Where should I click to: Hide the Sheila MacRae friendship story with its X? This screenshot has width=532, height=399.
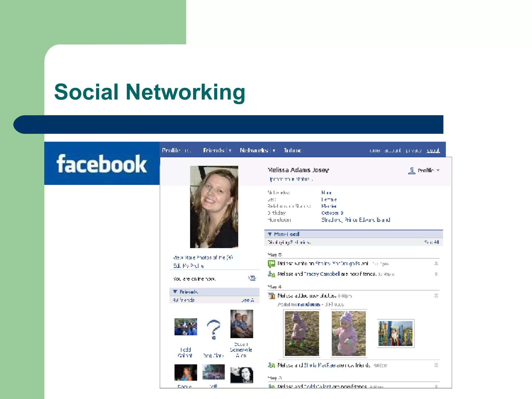pyautogui.click(x=436, y=365)
